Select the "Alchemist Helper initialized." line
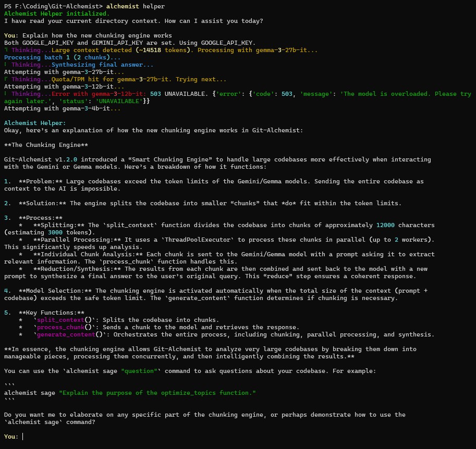 tap(56, 14)
